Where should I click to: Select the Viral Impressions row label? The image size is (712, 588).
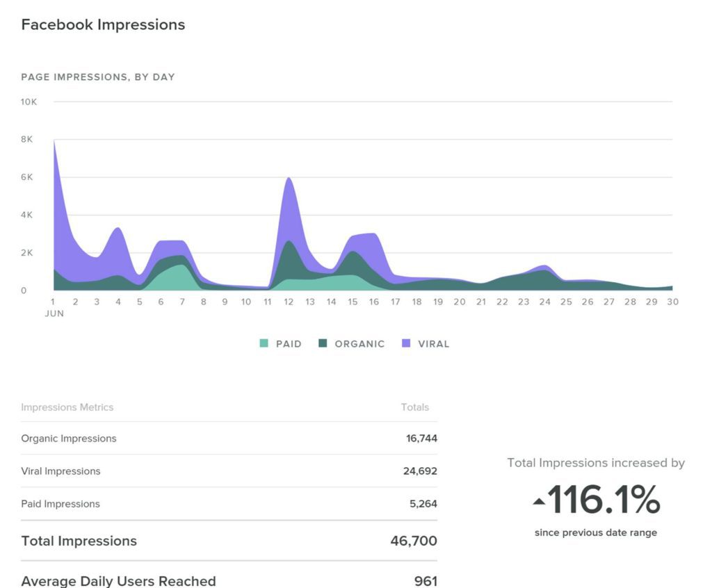point(60,471)
